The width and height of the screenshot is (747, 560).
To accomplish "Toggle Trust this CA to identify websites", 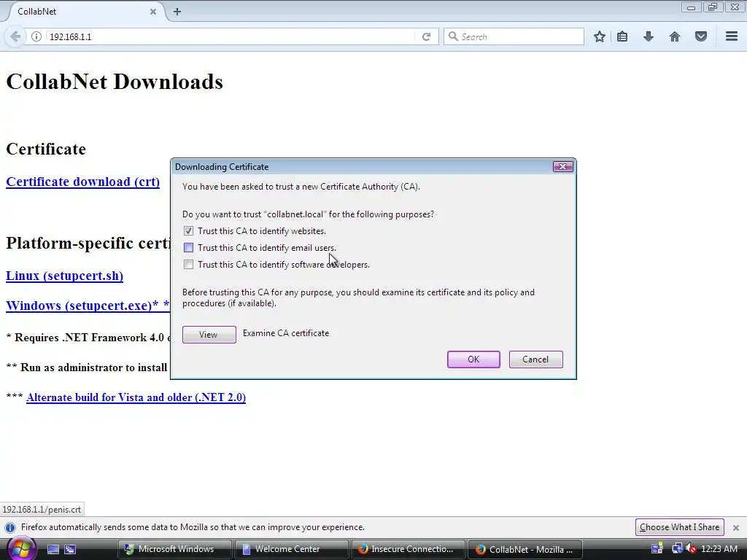I will point(189,231).
